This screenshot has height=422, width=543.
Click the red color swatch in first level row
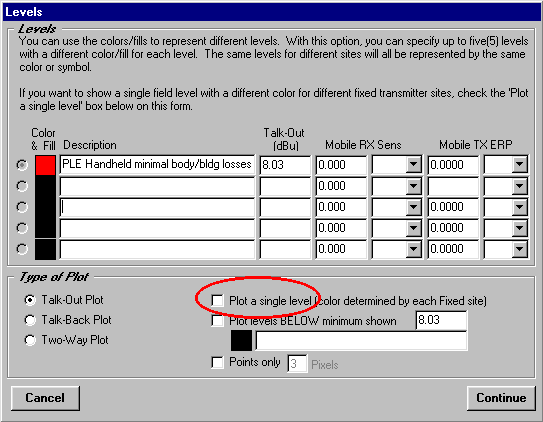[x=45, y=165]
